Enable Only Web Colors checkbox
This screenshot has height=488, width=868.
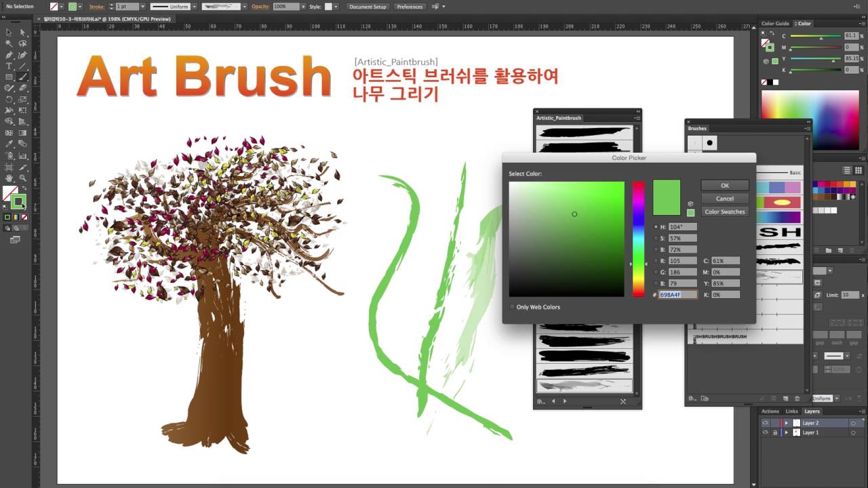[512, 307]
